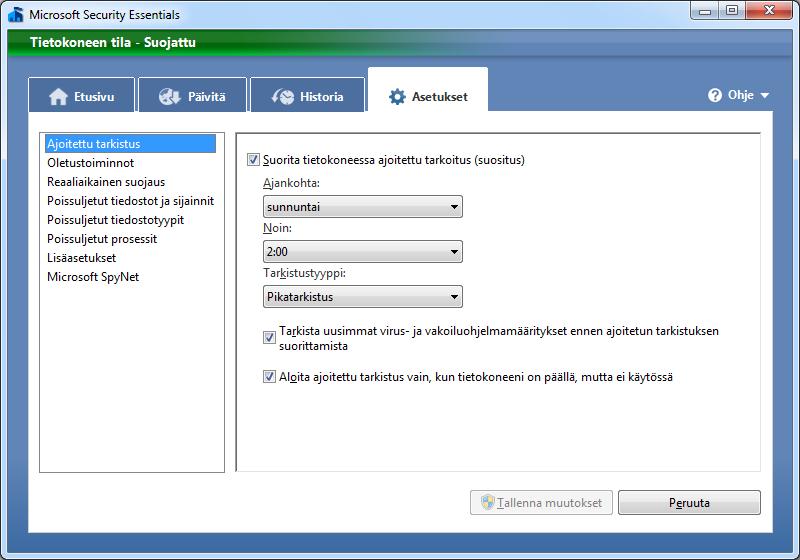Image resolution: width=800 pixels, height=560 pixels.
Task: Click the Peruuta button
Action: (689, 502)
